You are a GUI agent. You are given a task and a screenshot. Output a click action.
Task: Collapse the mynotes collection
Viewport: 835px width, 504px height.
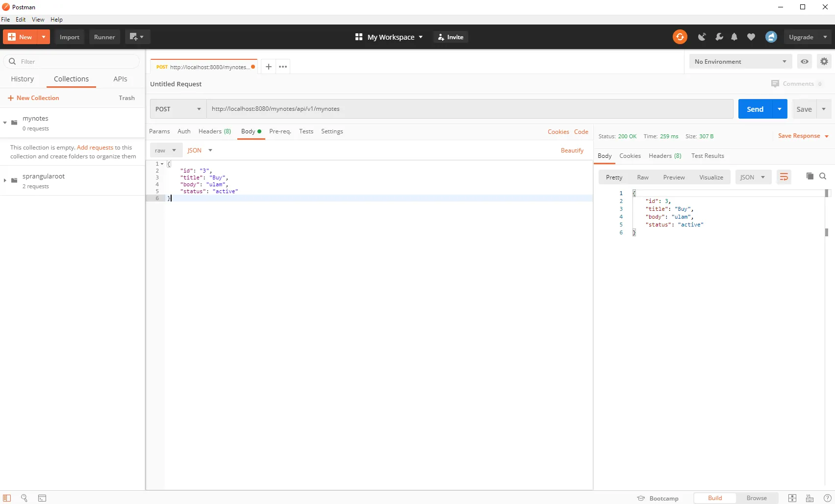pos(5,123)
